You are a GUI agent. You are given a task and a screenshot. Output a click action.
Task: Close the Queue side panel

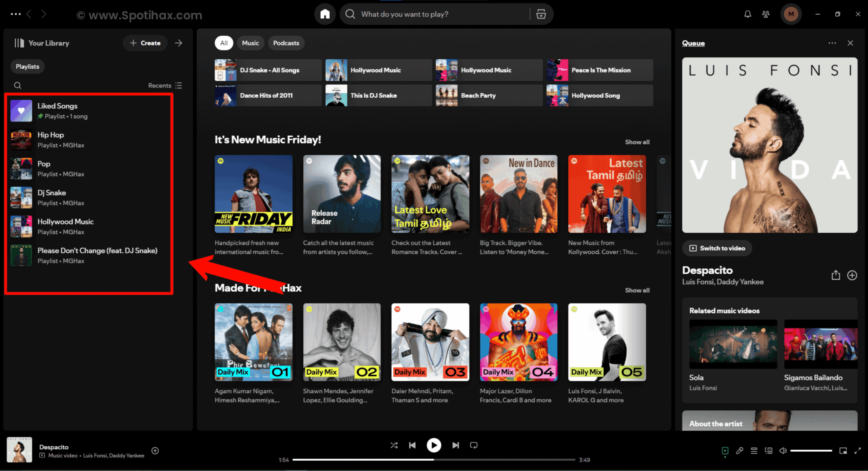tap(850, 43)
